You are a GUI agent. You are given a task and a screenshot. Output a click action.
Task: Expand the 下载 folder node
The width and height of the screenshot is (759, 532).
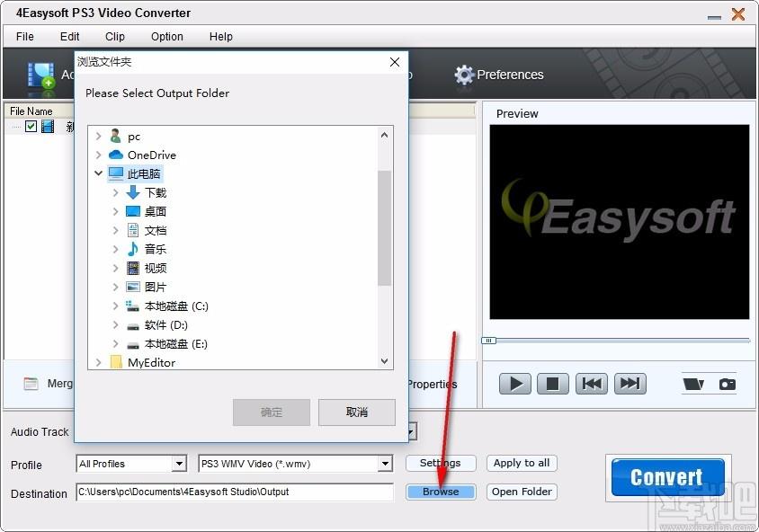(115, 192)
